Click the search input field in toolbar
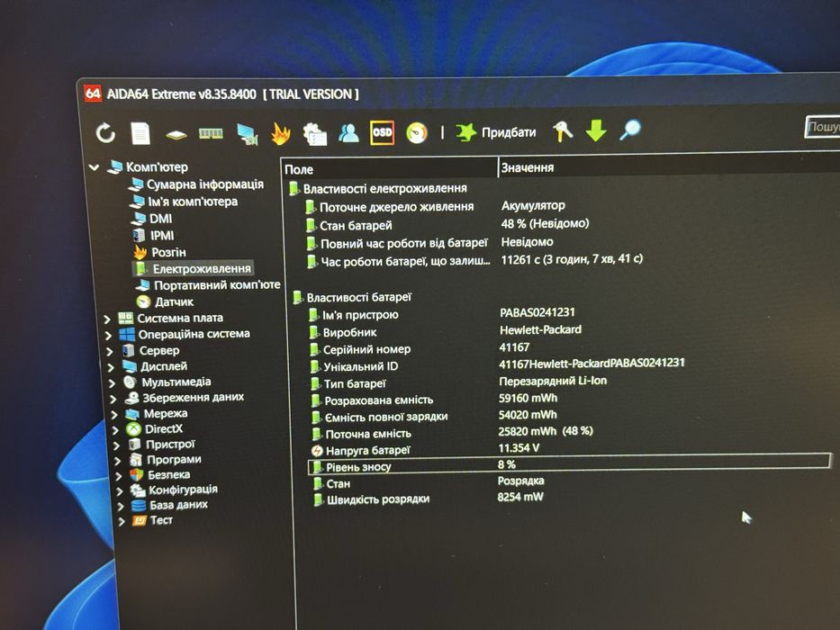Screen dimensions: 840x630 pos(822,127)
